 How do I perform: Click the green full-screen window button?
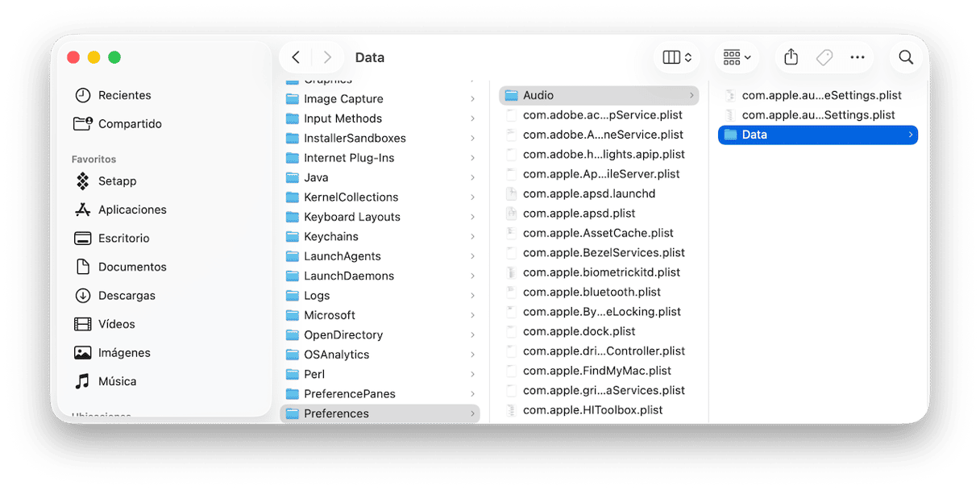click(x=114, y=57)
